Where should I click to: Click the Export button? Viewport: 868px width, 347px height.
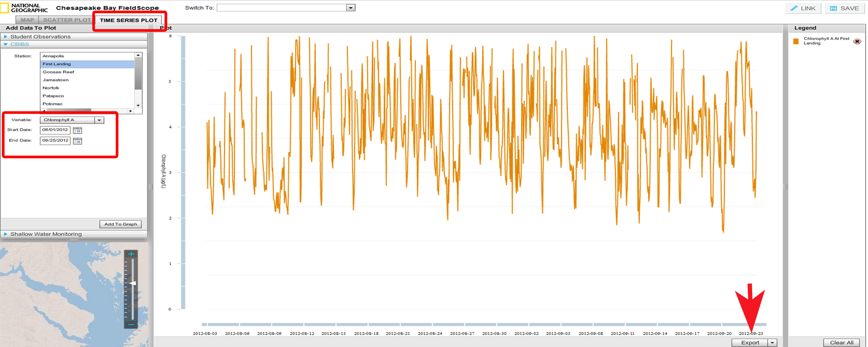[x=751, y=342]
